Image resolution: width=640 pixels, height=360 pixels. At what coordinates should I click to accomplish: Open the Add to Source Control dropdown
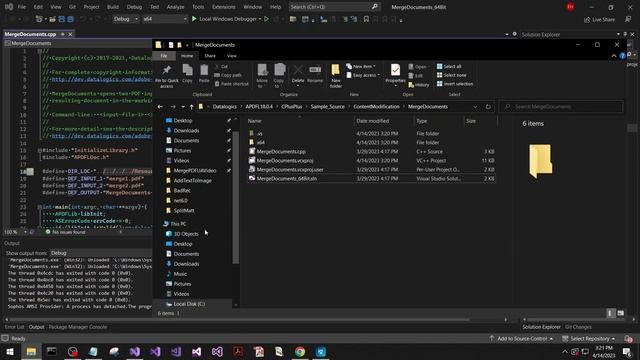pyautogui.click(x=521, y=339)
